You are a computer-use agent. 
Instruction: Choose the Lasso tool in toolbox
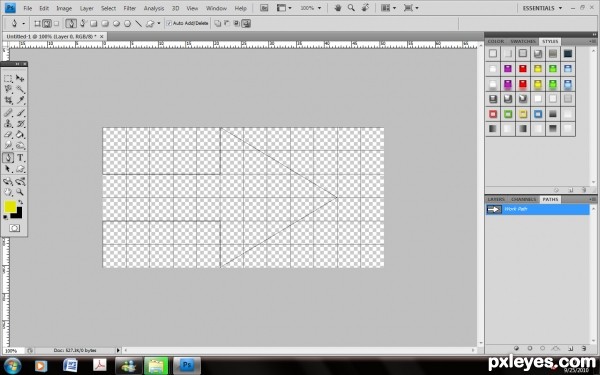(8, 90)
